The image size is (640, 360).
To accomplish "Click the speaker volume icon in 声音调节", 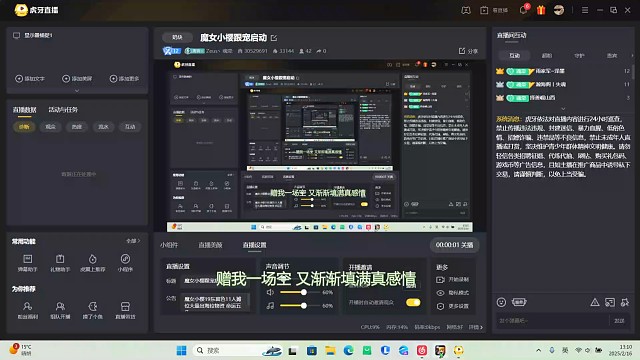I will tap(270, 292).
